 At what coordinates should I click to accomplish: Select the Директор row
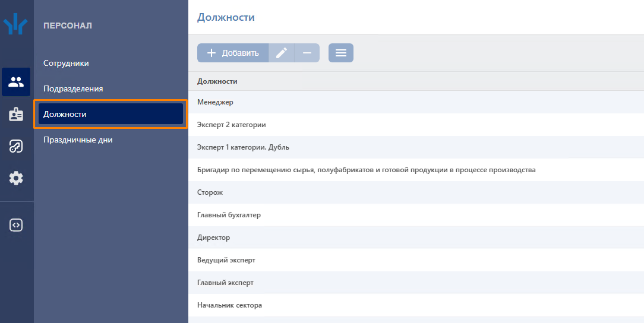213,237
